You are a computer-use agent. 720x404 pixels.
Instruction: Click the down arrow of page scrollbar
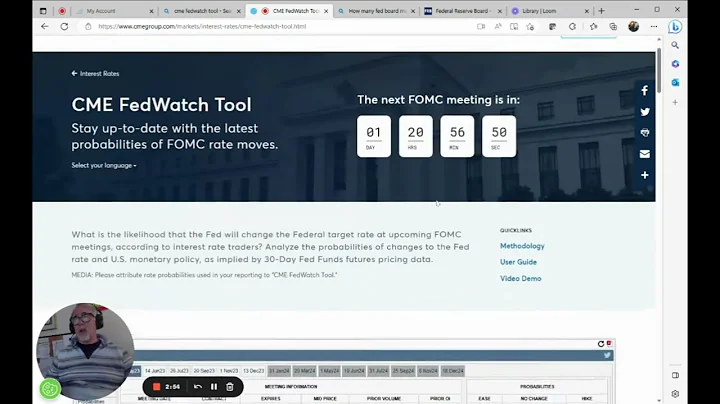coord(659,400)
